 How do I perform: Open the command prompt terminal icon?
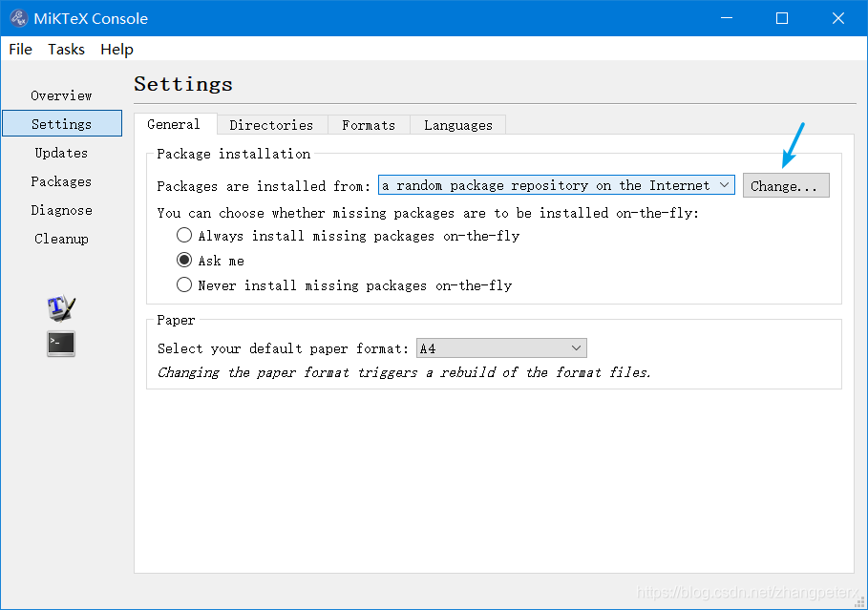[x=61, y=344]
